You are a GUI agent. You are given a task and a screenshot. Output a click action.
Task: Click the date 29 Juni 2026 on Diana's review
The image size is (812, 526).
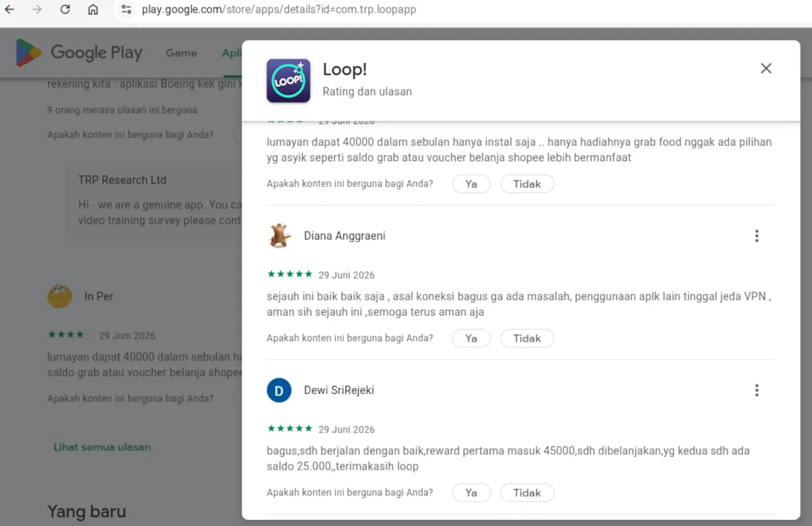tap(346, 276)
